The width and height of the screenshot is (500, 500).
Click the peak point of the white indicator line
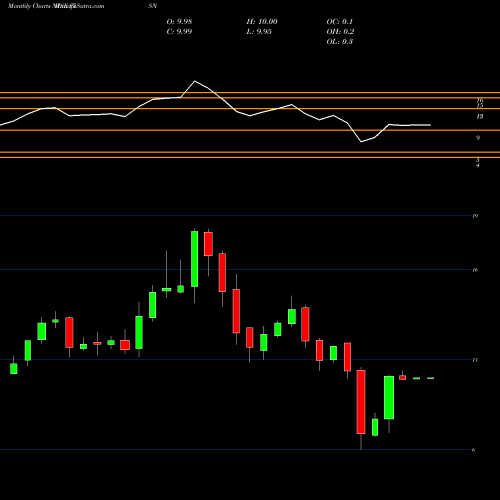click(x=195, y=81)
